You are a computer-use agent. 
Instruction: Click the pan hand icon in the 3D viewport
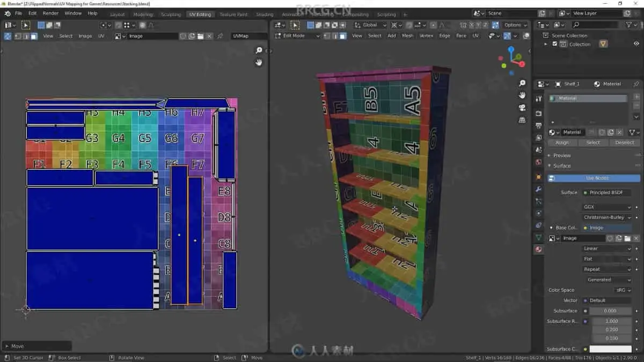point(522,95)
